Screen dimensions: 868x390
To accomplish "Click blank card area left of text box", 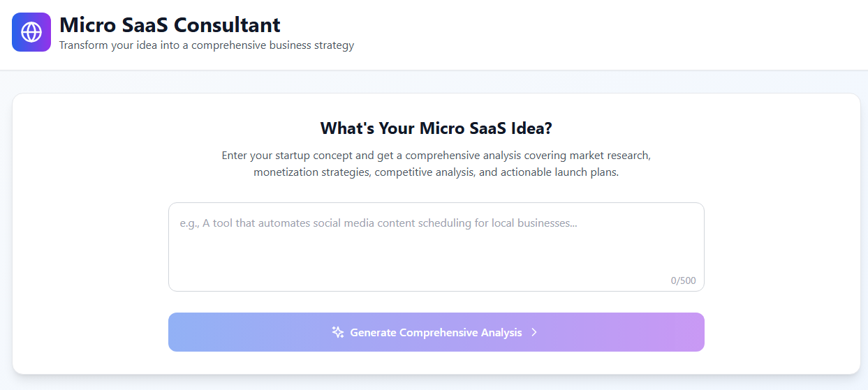I will click(x=91, y=246).
